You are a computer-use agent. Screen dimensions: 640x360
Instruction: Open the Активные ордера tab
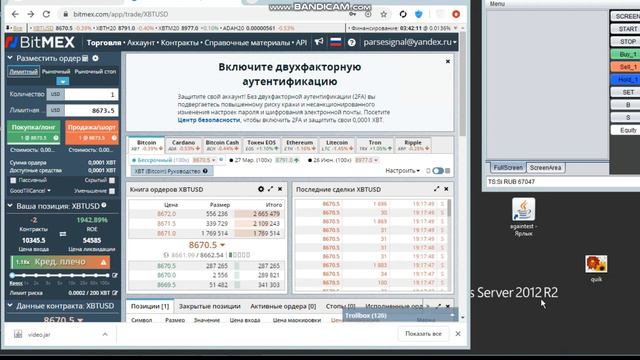(283, 306)
